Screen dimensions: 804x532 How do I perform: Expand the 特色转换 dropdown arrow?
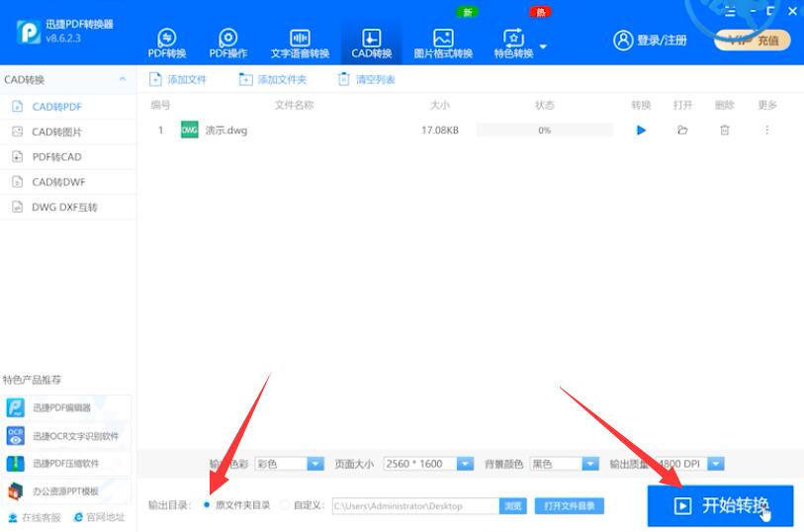[x=544, y=46]
